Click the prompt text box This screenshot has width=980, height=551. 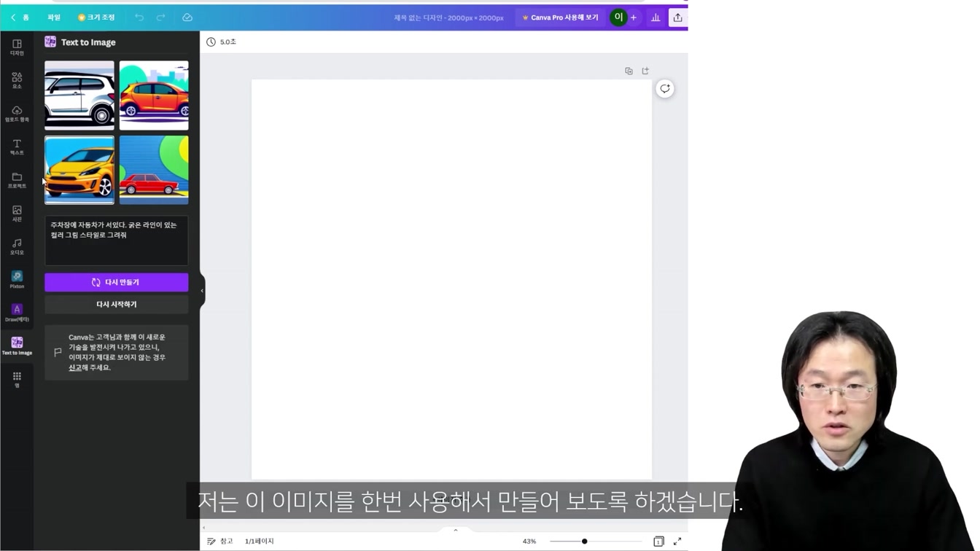[117, 241]
